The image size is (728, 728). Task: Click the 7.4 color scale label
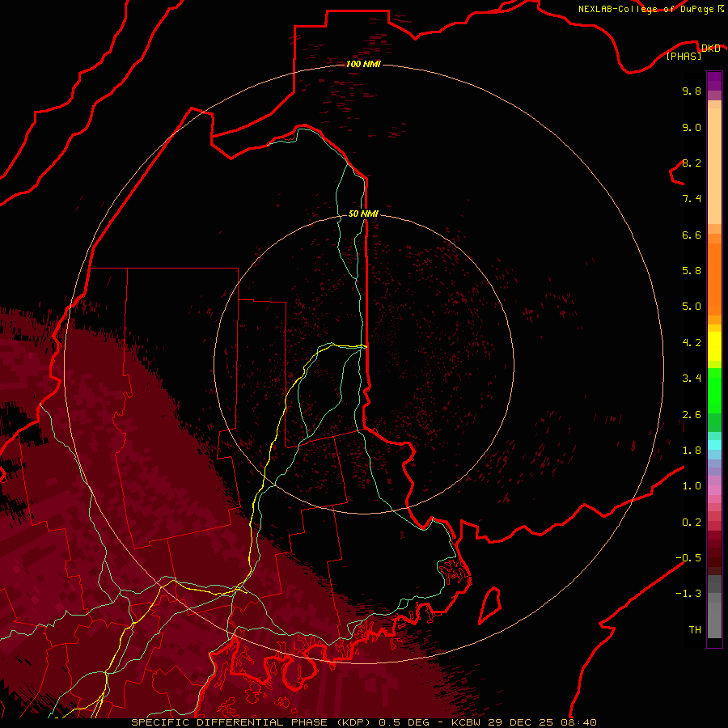[692, 199]
